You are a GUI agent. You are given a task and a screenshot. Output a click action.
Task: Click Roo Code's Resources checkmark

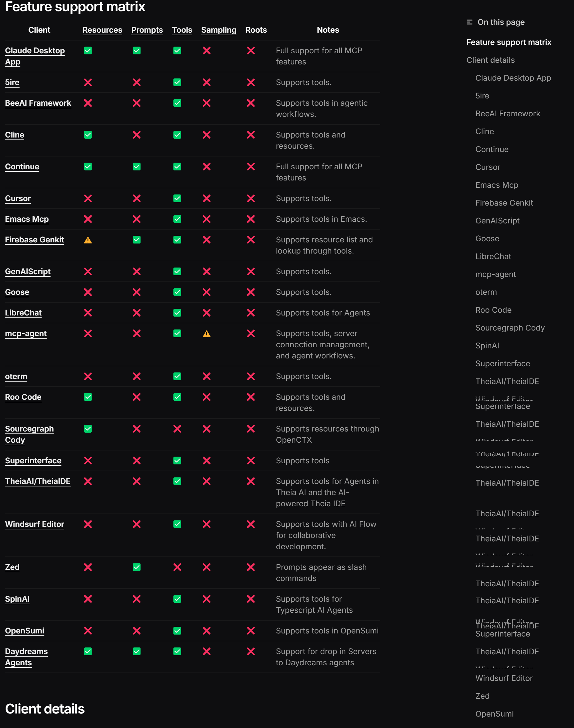tap(88, 397)
